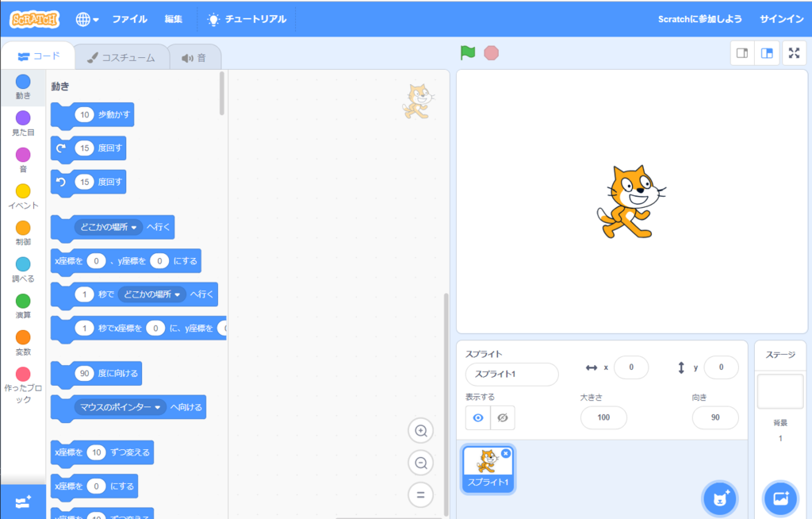Reset workspace zoom with equals button

click(x=421, y=495)
